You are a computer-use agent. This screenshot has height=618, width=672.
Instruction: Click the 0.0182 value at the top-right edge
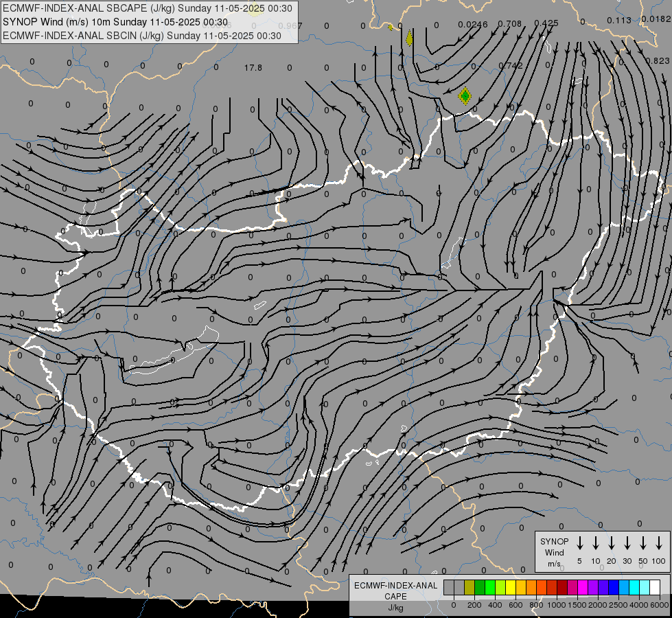(x=656, y=19)
